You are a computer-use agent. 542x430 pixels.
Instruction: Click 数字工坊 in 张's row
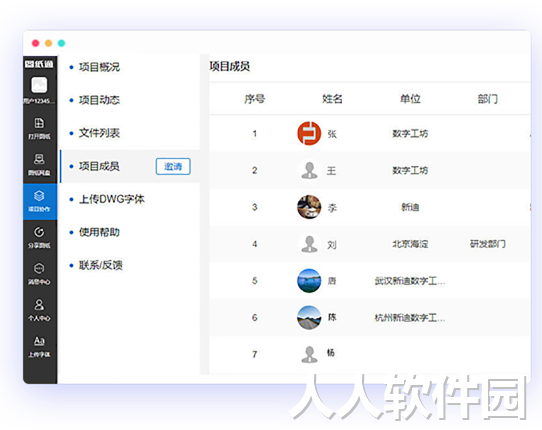410,134
